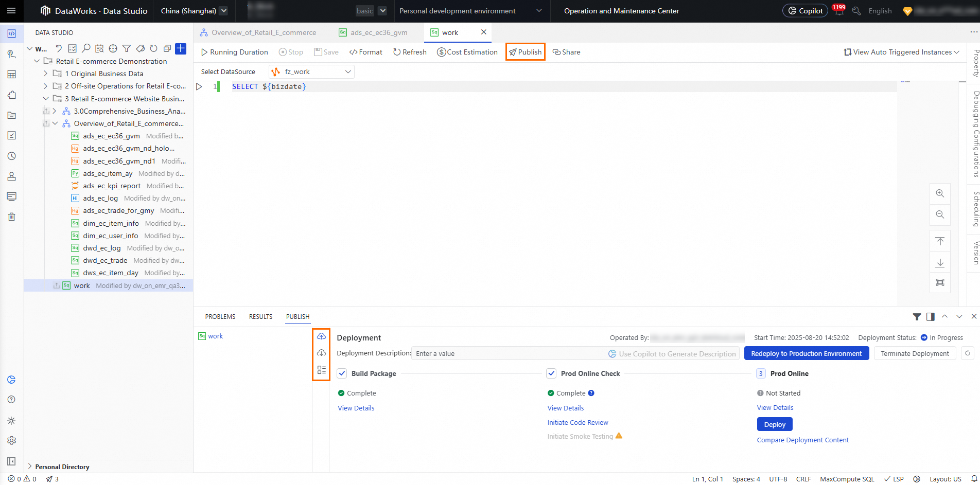Toggle the Build Package checkbox
980x485 pixels.
[x=342, y=373]
